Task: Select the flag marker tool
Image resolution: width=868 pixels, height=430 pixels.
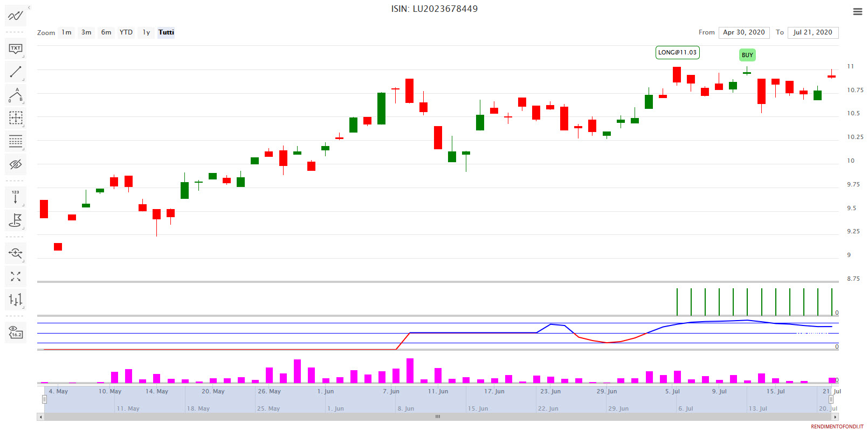Action: point(15,220)
